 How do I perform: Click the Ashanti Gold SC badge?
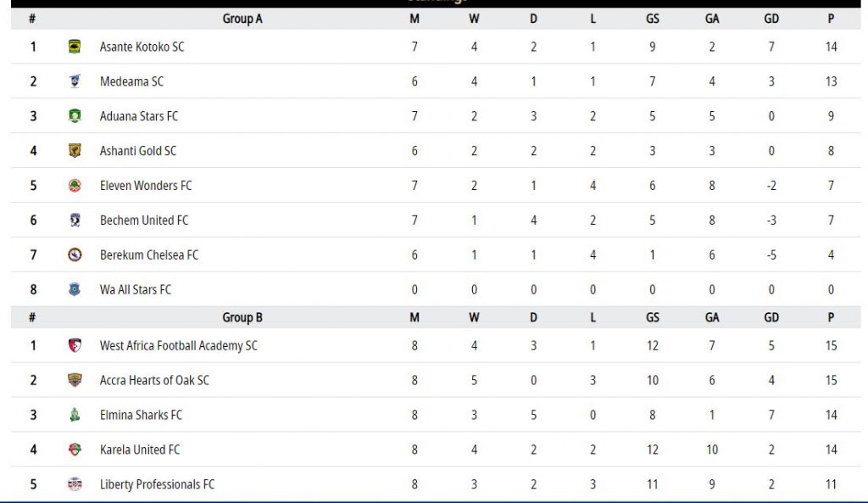(x=75, y=151)
